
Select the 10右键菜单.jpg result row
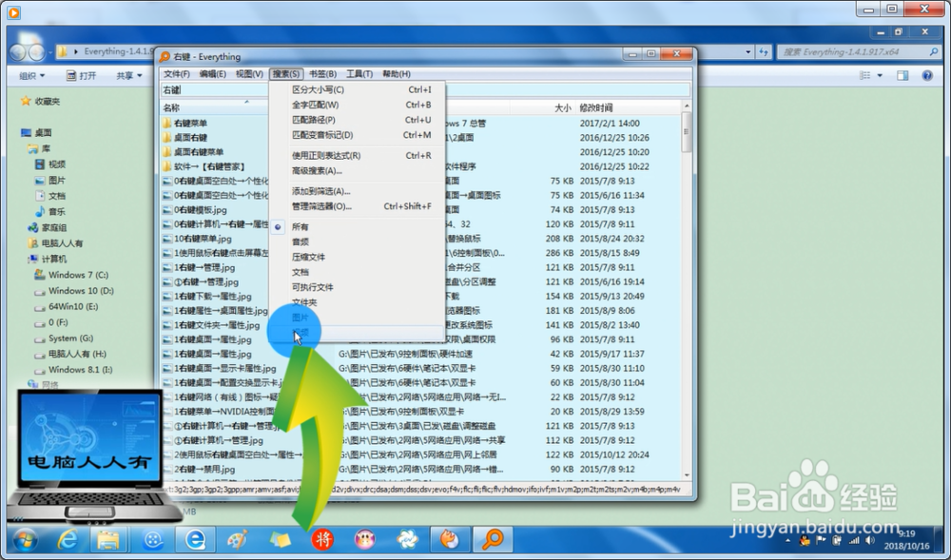[421, 239]
